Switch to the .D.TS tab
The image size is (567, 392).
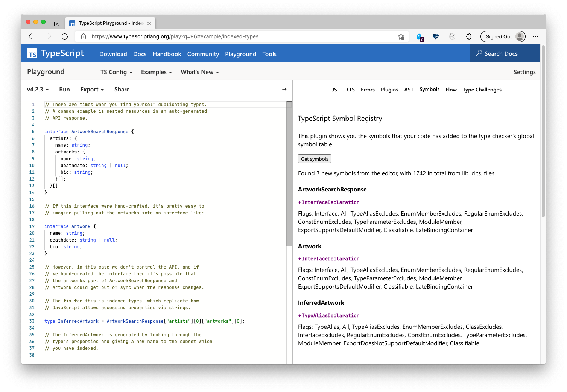click(x=349, y=90)
